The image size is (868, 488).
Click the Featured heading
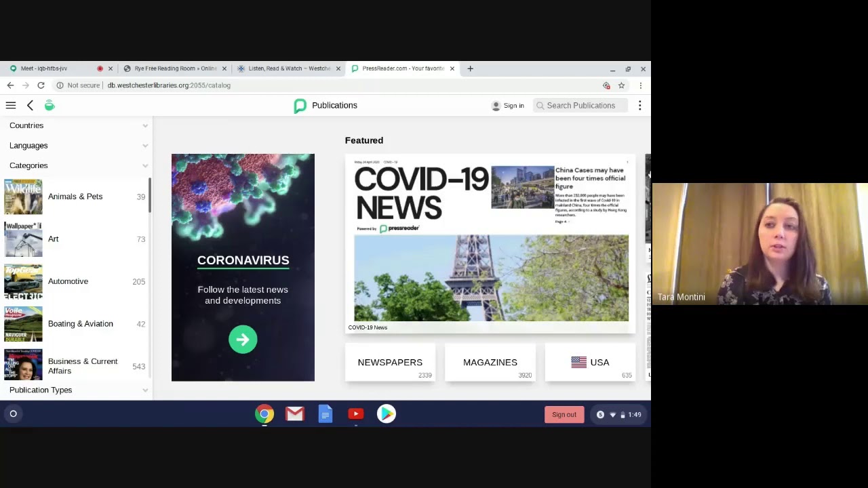(x=364, y=140)
